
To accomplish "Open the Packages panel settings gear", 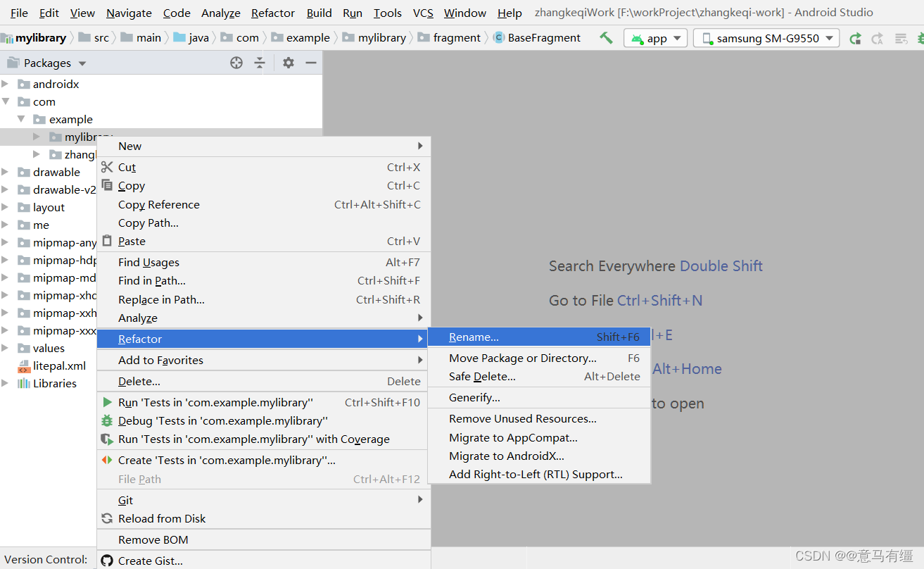I will [289, 63].
